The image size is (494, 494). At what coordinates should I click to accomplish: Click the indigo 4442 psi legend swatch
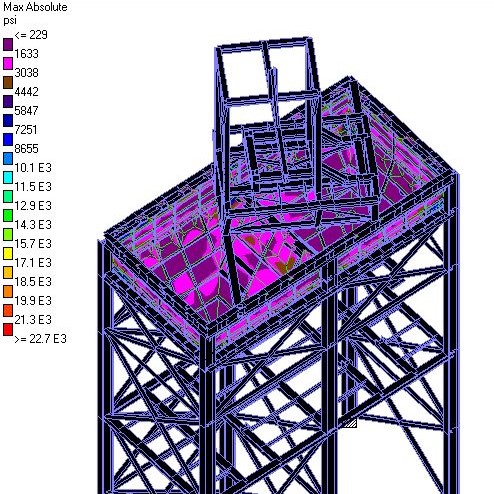click(8, 101)
